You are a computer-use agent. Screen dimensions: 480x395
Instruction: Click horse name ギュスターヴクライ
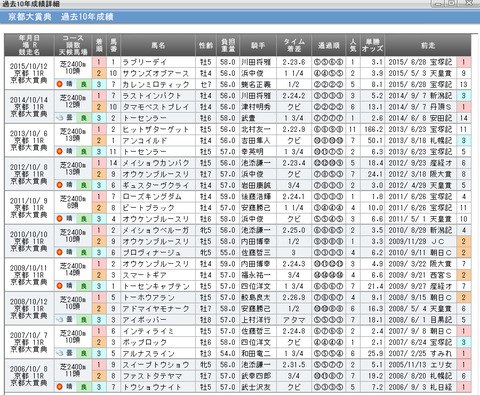[x=156, y=185]
